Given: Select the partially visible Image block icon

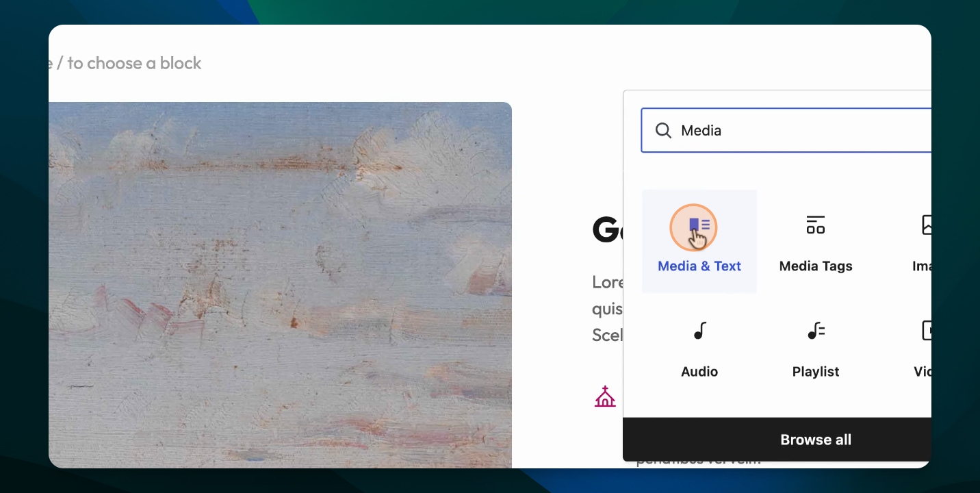Looking at the screenshot, I should pyautogui.click(x=926, y=225).
